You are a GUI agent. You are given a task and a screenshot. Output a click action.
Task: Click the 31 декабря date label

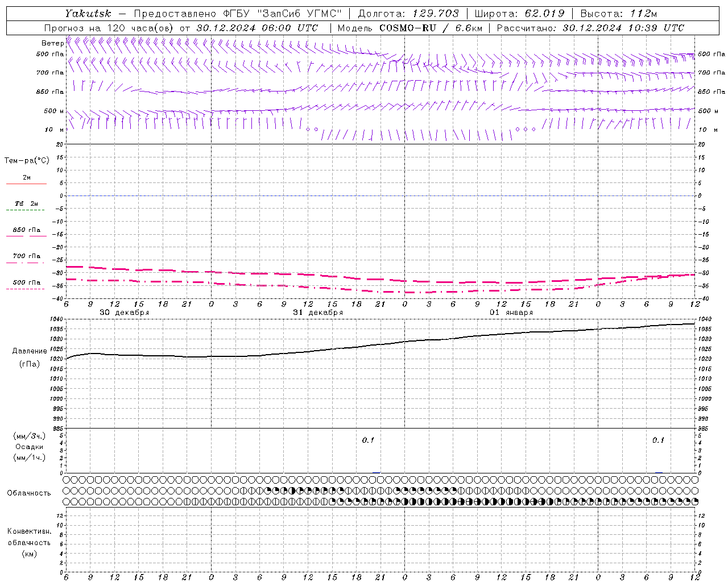pyautogui.click(x=318, y=313)
